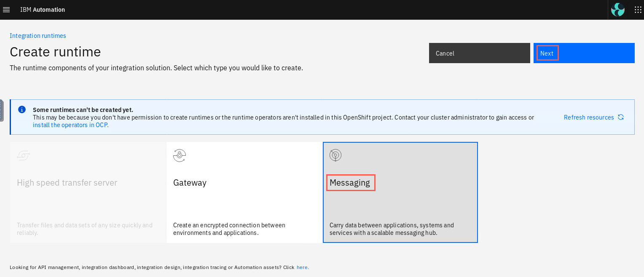Click the 'here' link at bottom
Viewport: 644px width, 277px height.
[x=302, y=267]
